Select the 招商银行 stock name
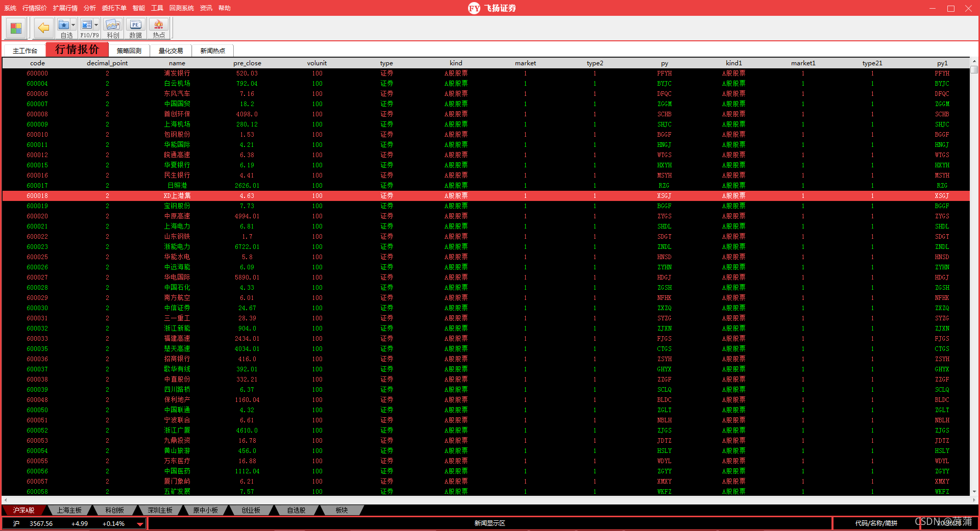Screen dimensions: 980x531 pos(177,359)
